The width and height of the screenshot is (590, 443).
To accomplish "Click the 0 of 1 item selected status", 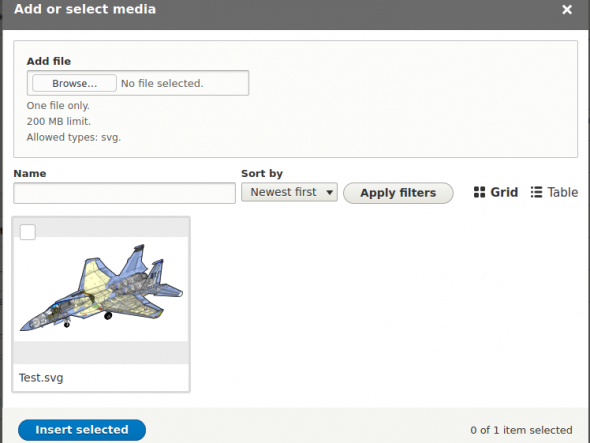I will [x=521, y=430].
